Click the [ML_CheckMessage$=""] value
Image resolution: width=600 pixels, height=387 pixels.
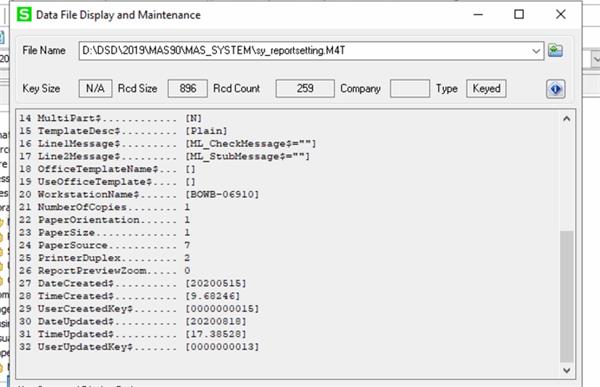tap(251, 144)
